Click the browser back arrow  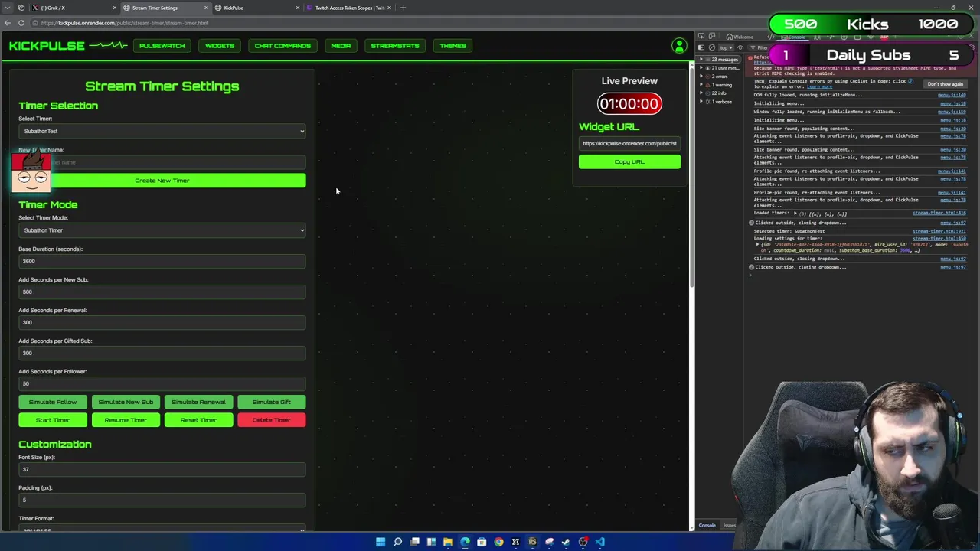click(x=8, y=23)
